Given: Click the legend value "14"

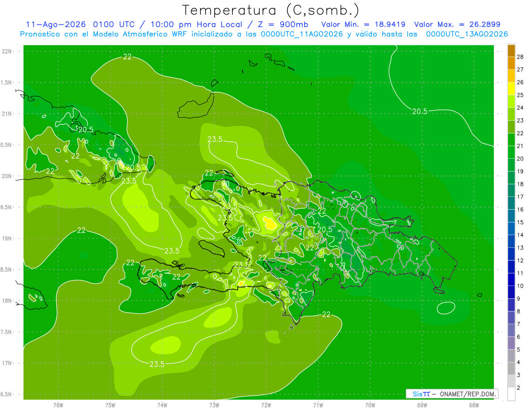Looking at the screenshot, I should click(x=521, y=235).
